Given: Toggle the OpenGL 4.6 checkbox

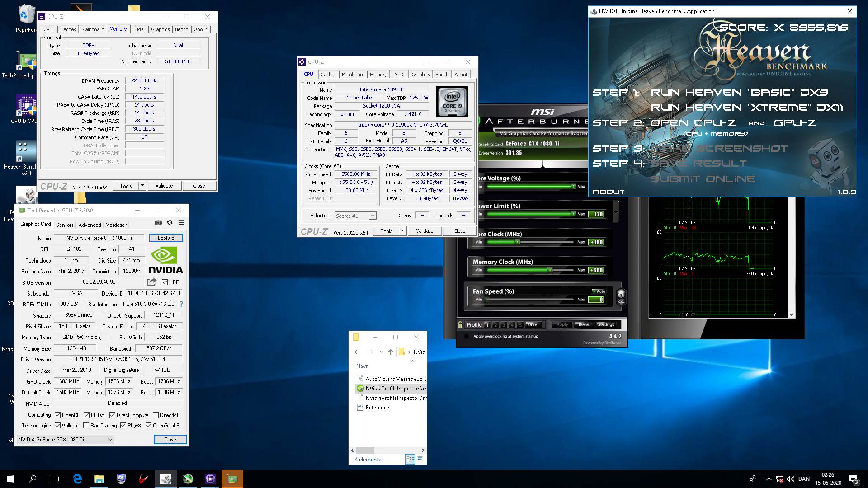Looking at the screenshot, I should pyautogui.click(x=148, y=426).
